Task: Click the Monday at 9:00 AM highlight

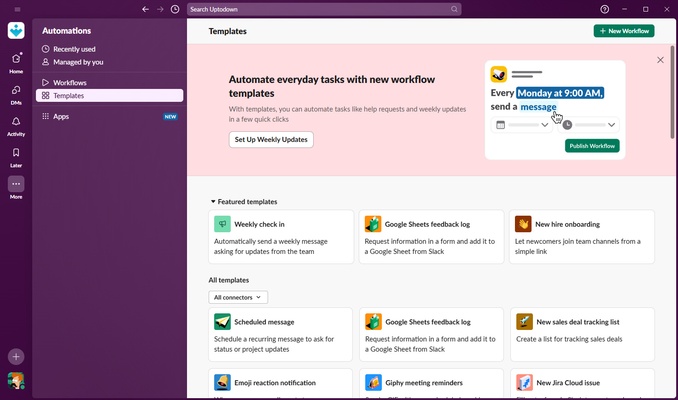Action: [x=560, y=93]
